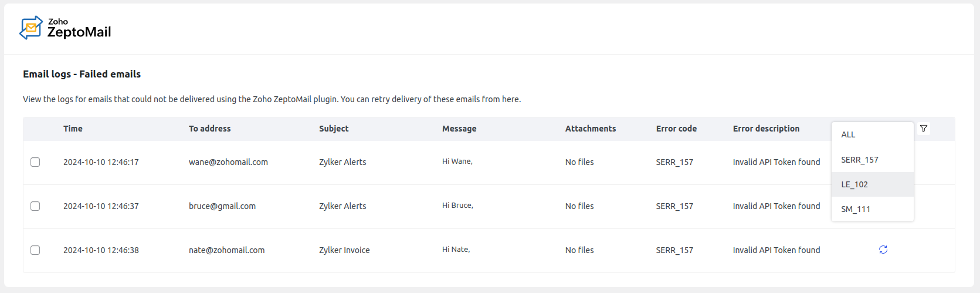Screen dimensions: 980x293
Task: Pick LE_102 from the error code filter
Action: click(854, 184)
